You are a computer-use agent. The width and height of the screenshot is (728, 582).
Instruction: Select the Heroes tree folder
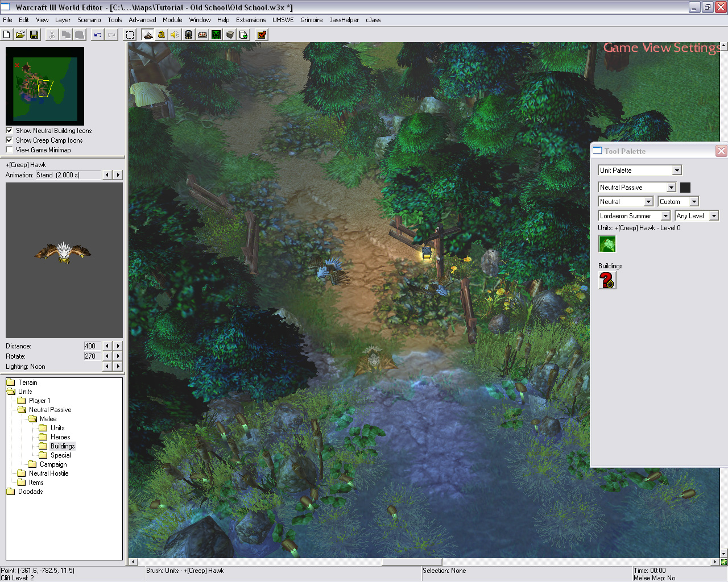tap(60, 437)
